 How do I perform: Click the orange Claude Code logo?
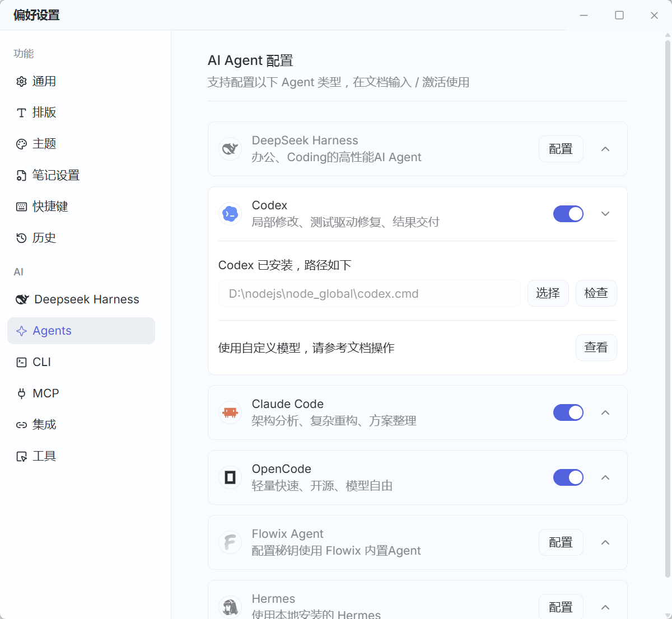[x=230, y=412]
